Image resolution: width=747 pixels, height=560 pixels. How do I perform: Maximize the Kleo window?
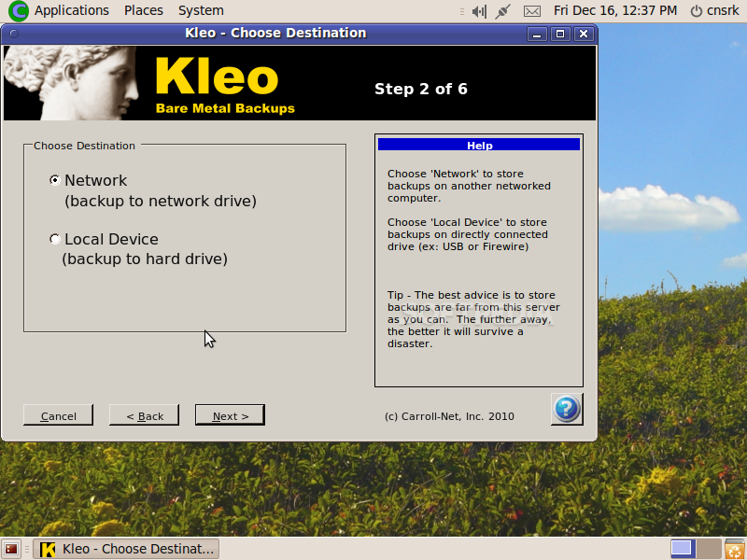tap(560, 34)
